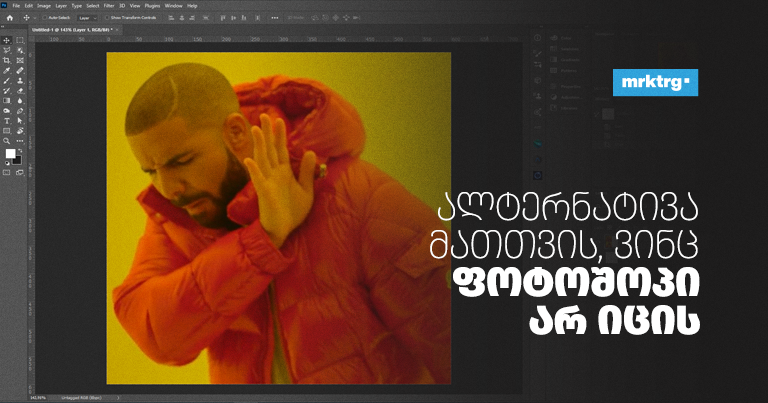Viewport: 768px width, 403px height.
Task: Enable the Auto-Select checkbox
Action: pos(45,18)
